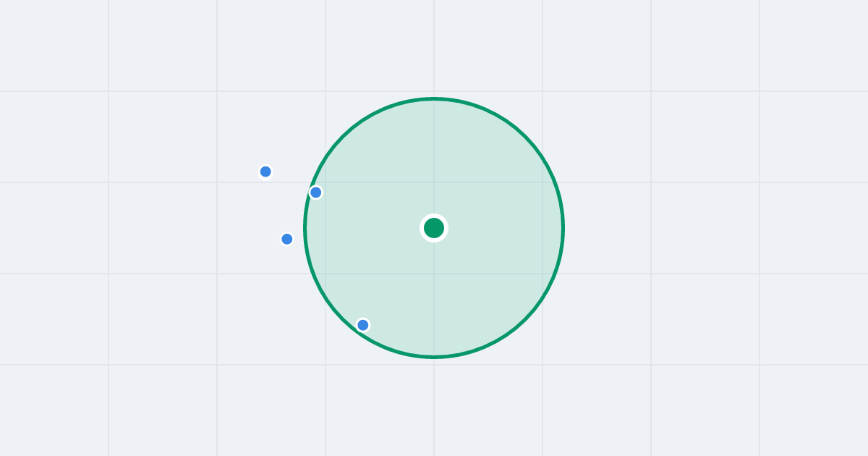Pick the blue dot touching the circle's upper-left edge
Image resolution: width=868 pixels, height=456 pixels.
(315, 193)
